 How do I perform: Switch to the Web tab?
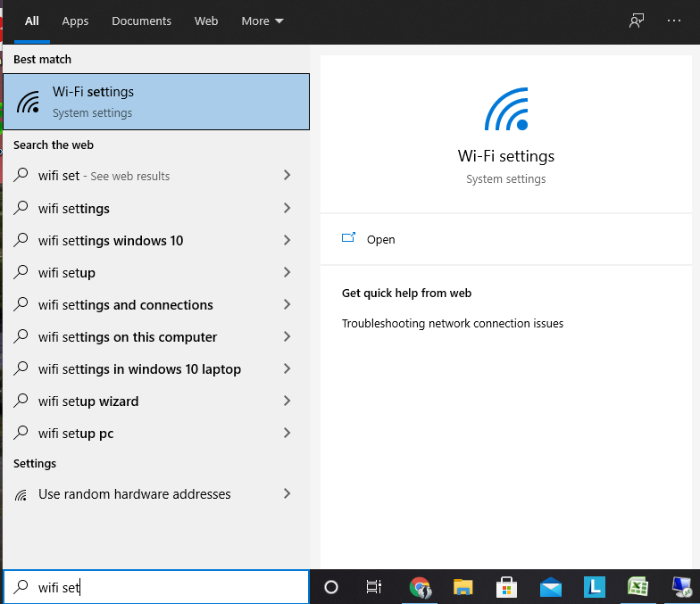206,21
